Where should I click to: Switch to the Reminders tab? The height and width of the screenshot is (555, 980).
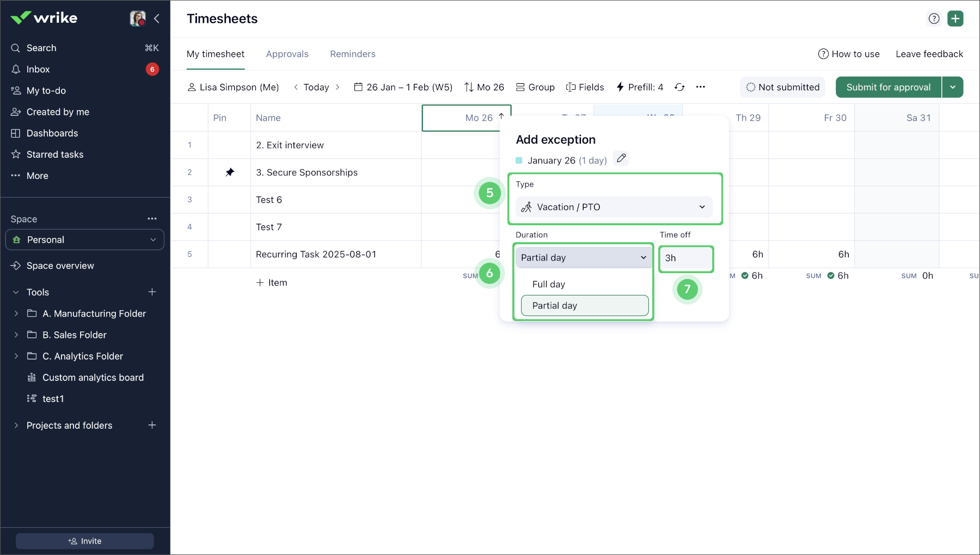(x=352, y=54)
